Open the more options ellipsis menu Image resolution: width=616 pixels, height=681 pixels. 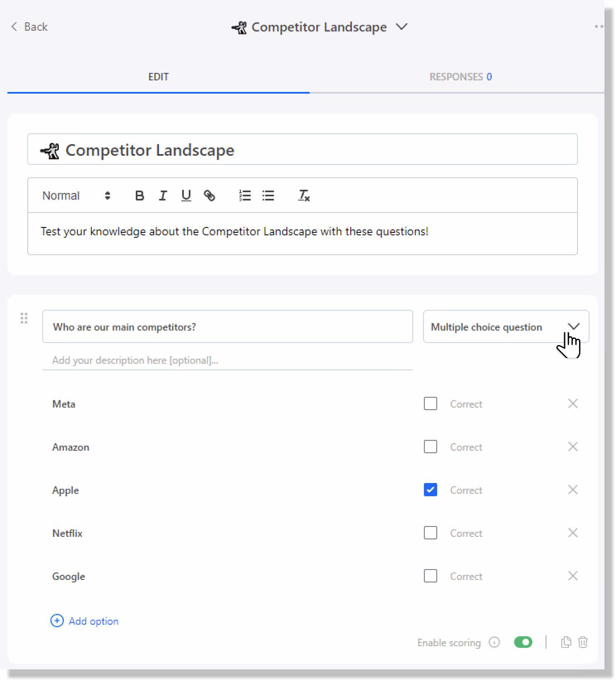599,27
